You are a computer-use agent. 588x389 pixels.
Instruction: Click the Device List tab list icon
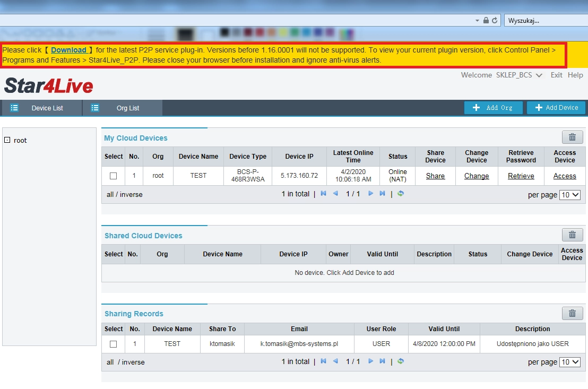(14, 108)
